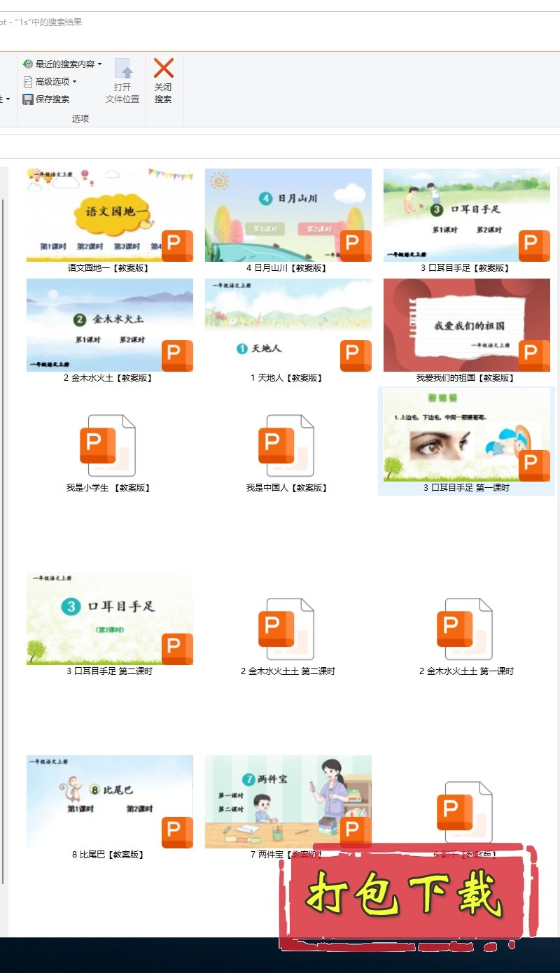Open the 3 口耳目手足【教案版】thumbnail
560x973 pixels.
point(466,215)
